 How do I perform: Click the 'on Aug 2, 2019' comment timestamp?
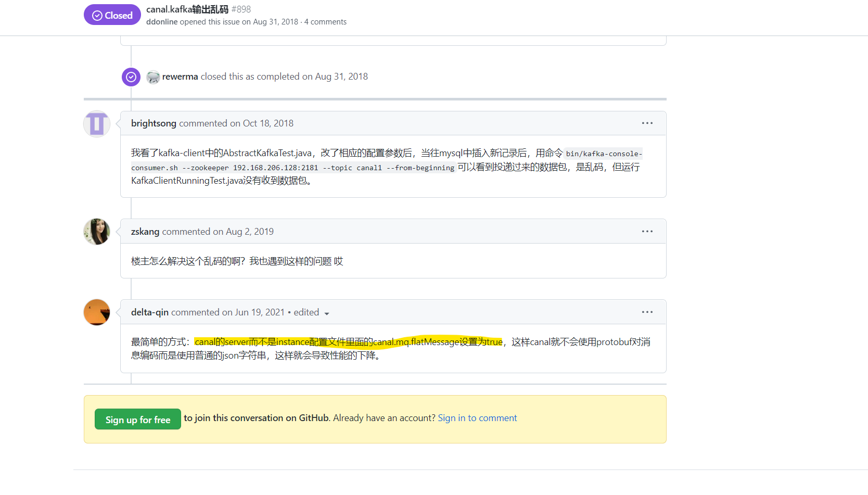[243, 232]
